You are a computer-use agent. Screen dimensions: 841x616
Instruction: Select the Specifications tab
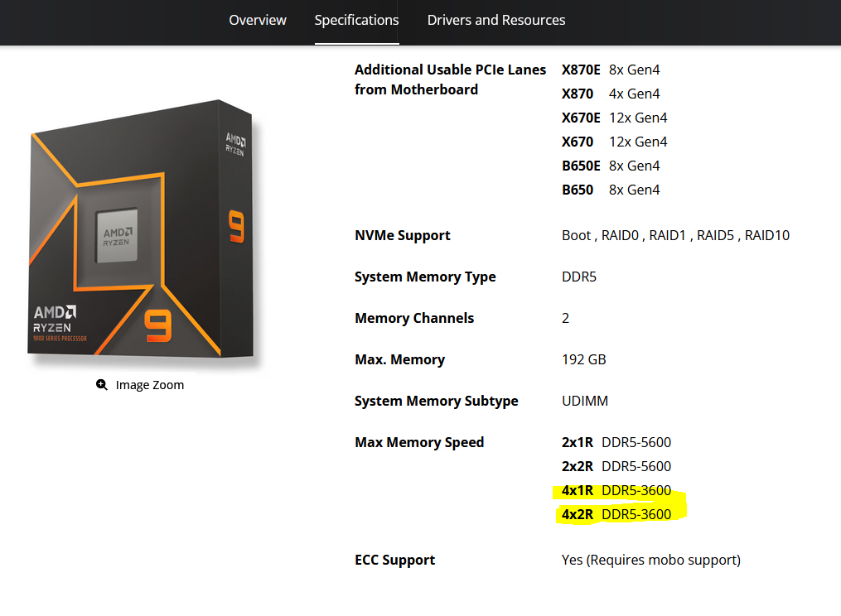[356, 21]
